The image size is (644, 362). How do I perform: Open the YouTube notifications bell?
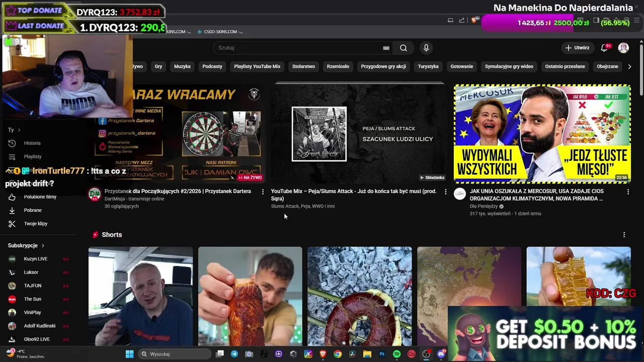point(605,48)
